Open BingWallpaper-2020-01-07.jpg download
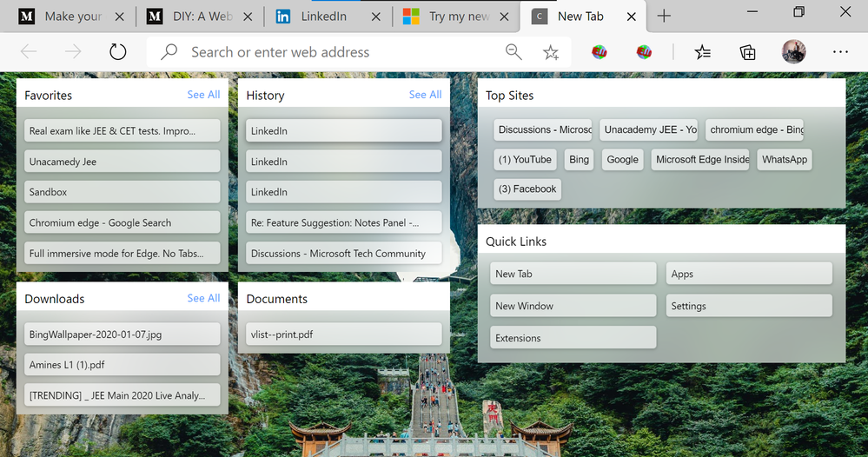 123,334
